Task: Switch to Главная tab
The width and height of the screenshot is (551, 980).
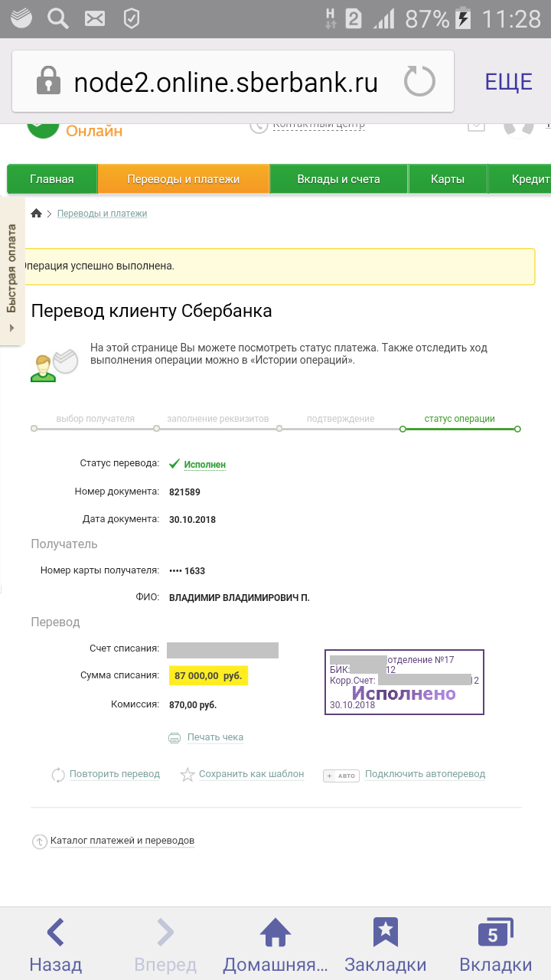Action: click(52, 179)
